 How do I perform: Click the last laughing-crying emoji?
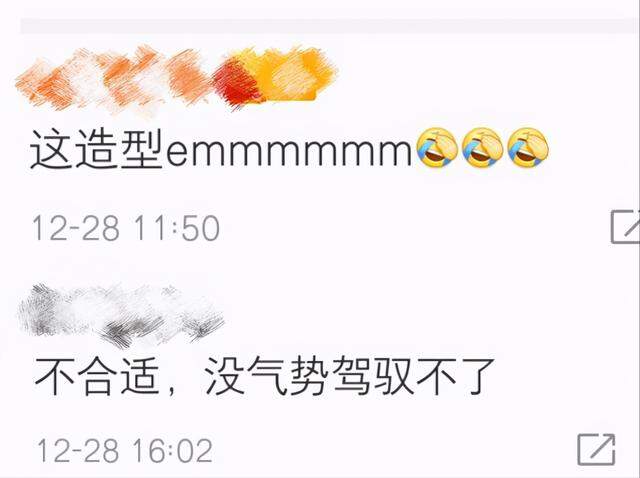pos(528,148)
